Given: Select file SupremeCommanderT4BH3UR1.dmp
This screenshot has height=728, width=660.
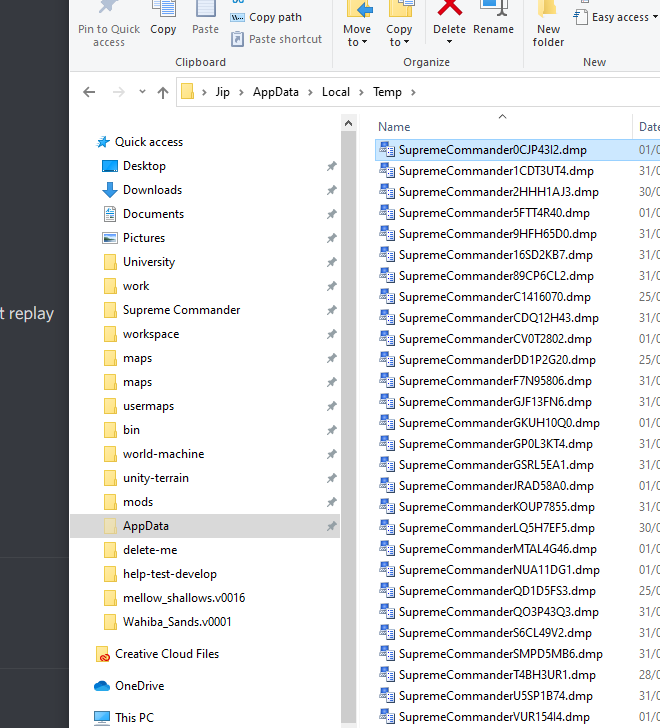Looking at the screenshot, I should (497, 675).
